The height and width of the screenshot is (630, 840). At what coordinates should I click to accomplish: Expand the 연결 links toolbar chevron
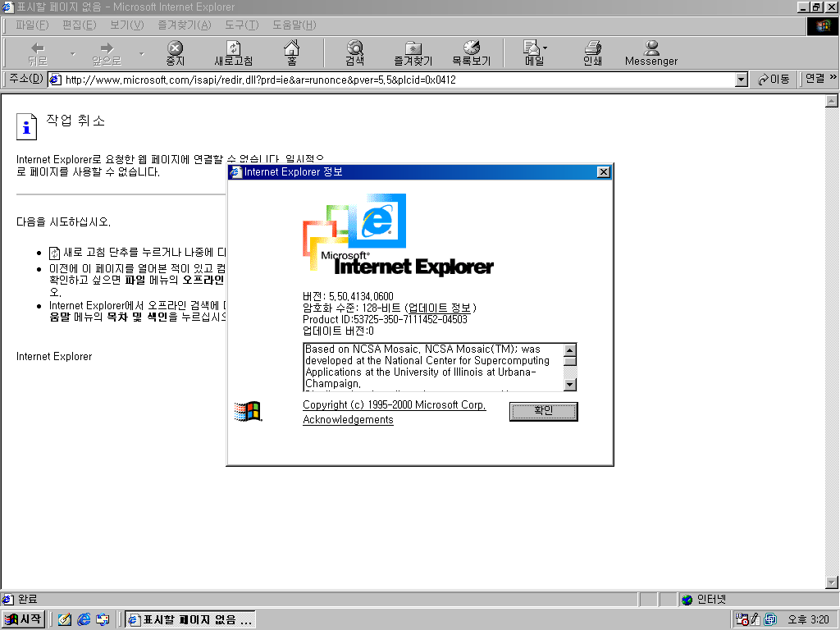(x=833, y=78)
